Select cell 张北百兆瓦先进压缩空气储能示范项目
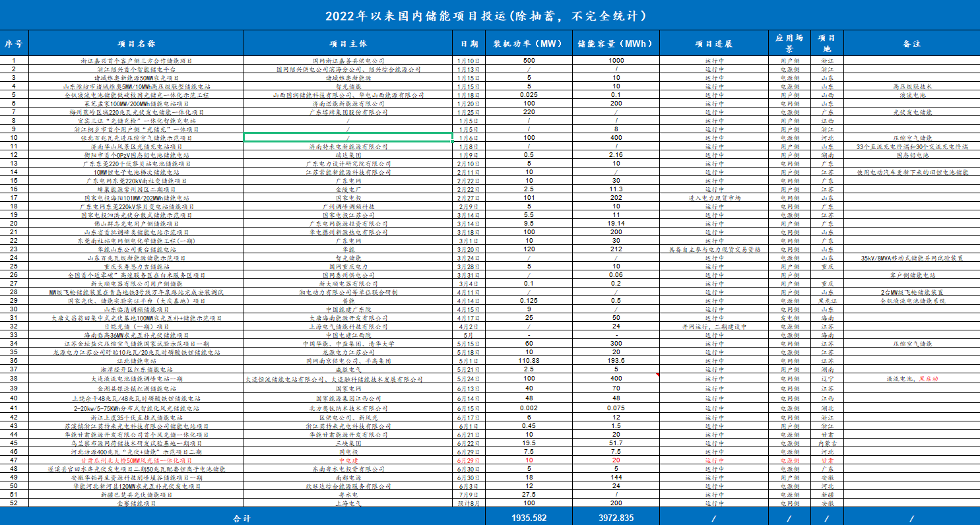The height and width of the screenshot is (525, 980). tap(136, 138)
